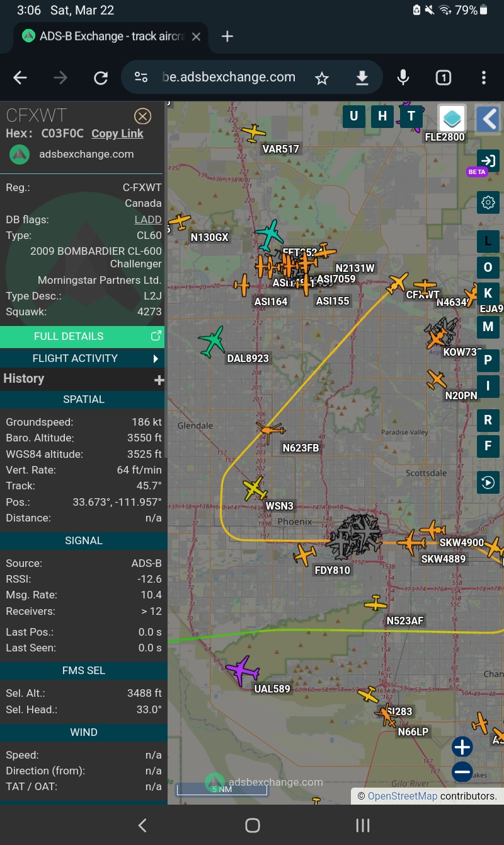Select the FLE2800 purple aircraft icon

tap(411, 117)
